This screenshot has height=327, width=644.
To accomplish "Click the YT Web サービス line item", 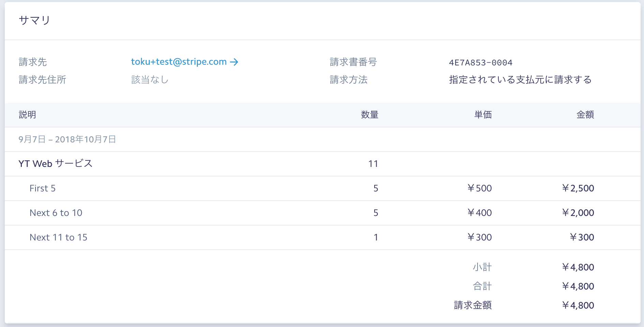I will 56,163.
